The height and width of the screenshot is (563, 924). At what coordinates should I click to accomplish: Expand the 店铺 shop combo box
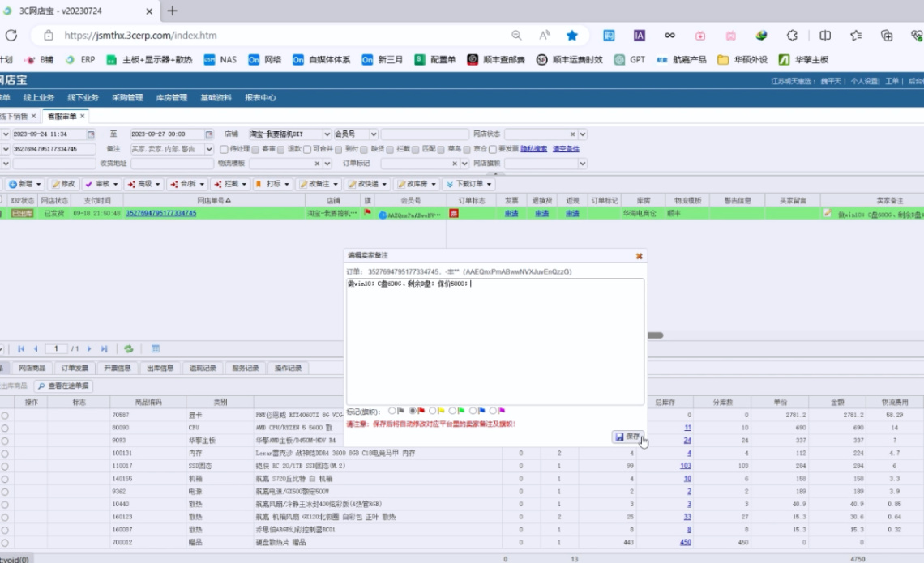coord(327,134)
